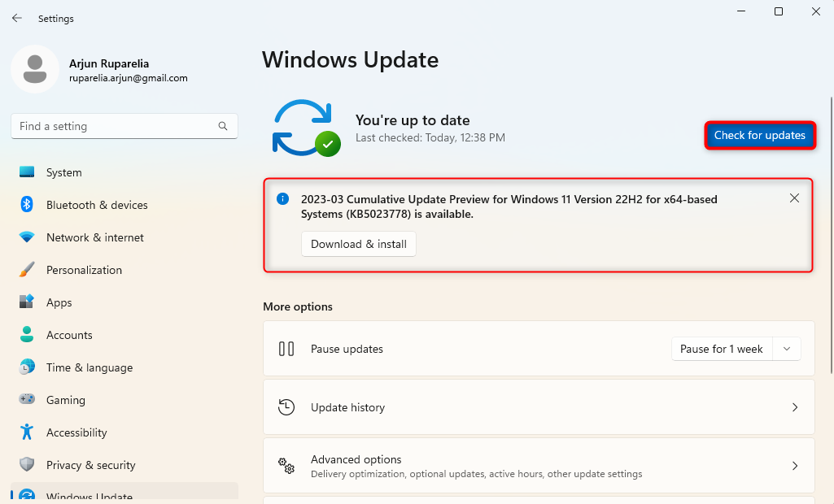
Task: Click the vertical scrollbar on the right
Action: click(832, 235)
